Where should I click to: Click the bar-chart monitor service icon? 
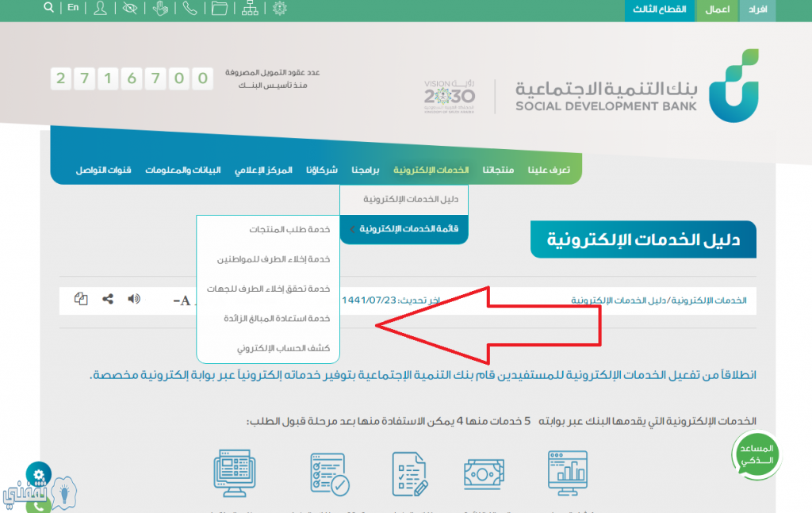(x=568, y=472)
